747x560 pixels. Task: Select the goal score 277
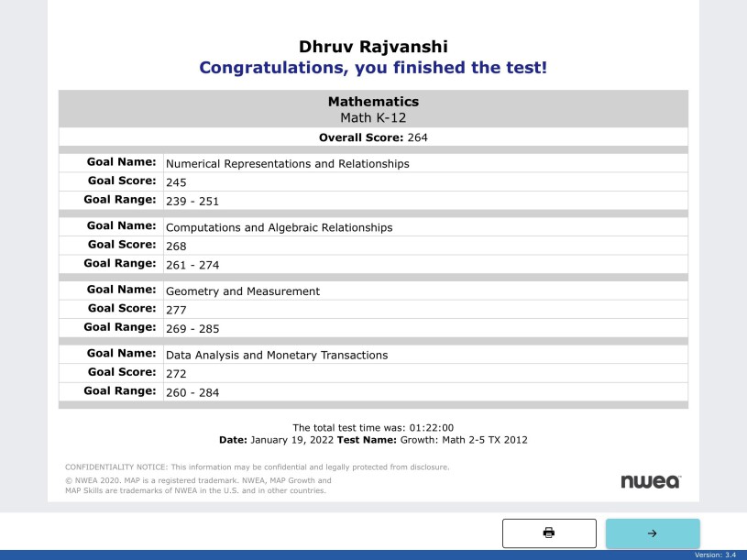point(176,310)
